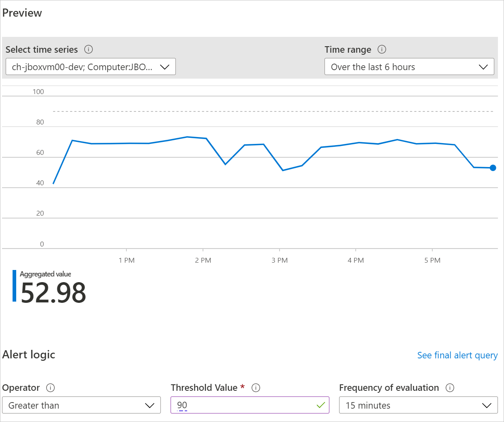Click info icon beside Select time series
This screenshot has height=422, width=504.
click(x=88, y=49)
